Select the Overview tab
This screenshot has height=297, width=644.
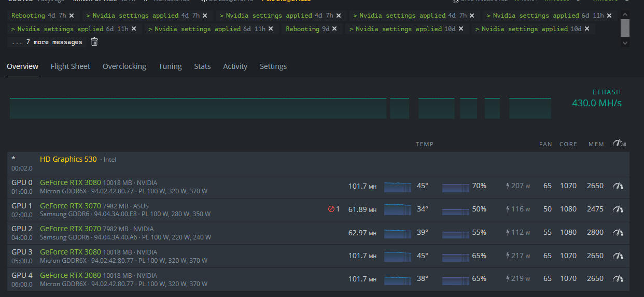point(22,66)
